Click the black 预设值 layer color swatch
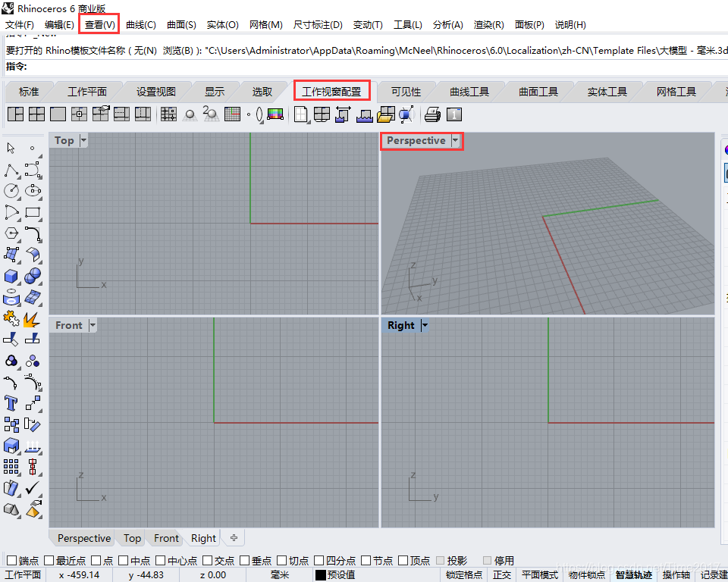Image resolution: width=728 pixels, height=582 pixels. [x=320, y=574]
